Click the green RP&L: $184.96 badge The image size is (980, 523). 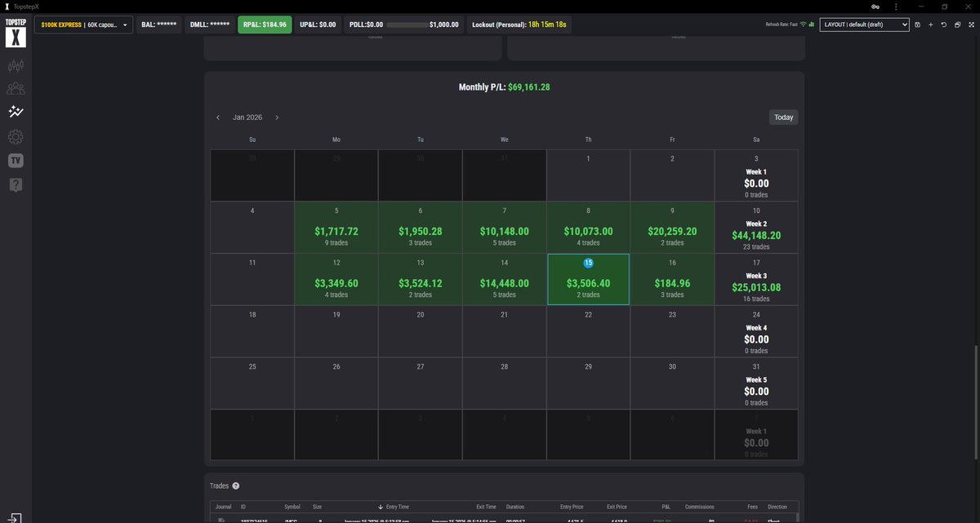[x=265, y=24]
